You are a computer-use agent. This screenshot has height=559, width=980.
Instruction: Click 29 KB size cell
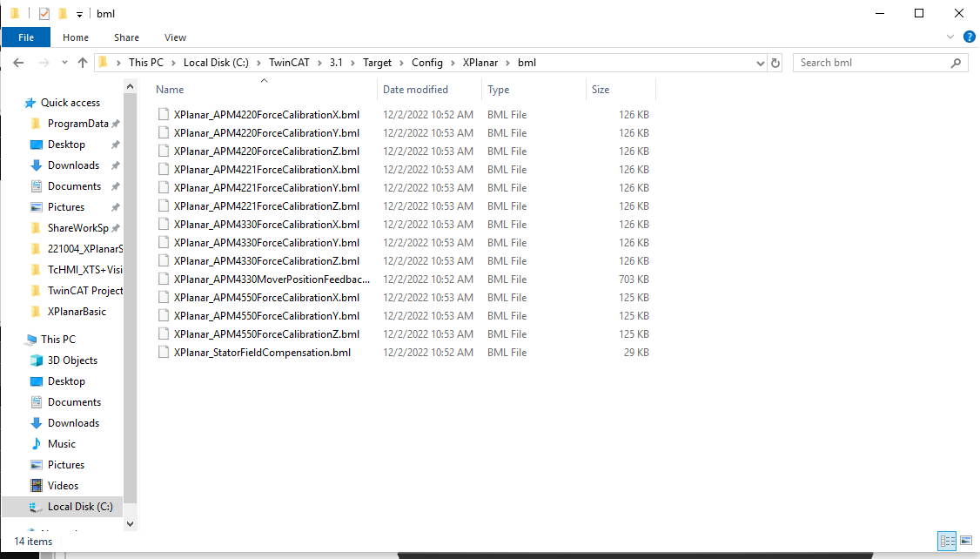click(636, 353)
